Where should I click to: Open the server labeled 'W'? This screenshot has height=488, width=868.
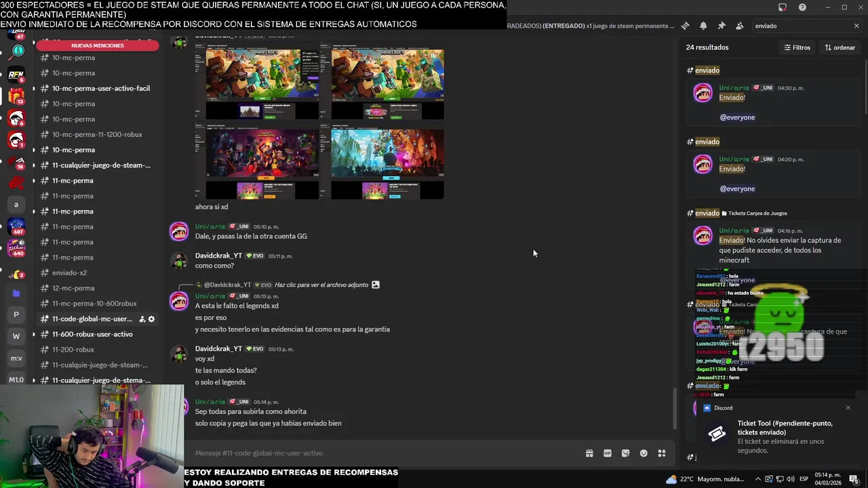[x=16, y=336]
